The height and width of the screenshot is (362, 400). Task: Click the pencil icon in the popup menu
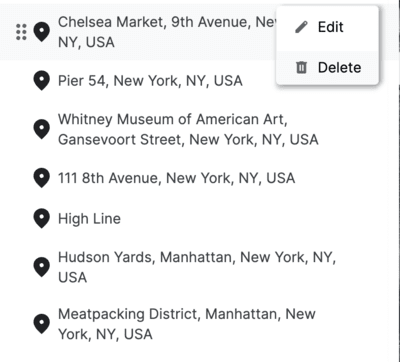[301, 27]
